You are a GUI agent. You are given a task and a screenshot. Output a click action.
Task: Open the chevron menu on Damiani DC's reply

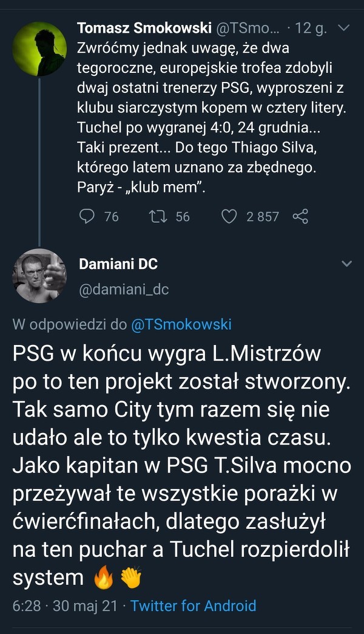click(346, 264)
